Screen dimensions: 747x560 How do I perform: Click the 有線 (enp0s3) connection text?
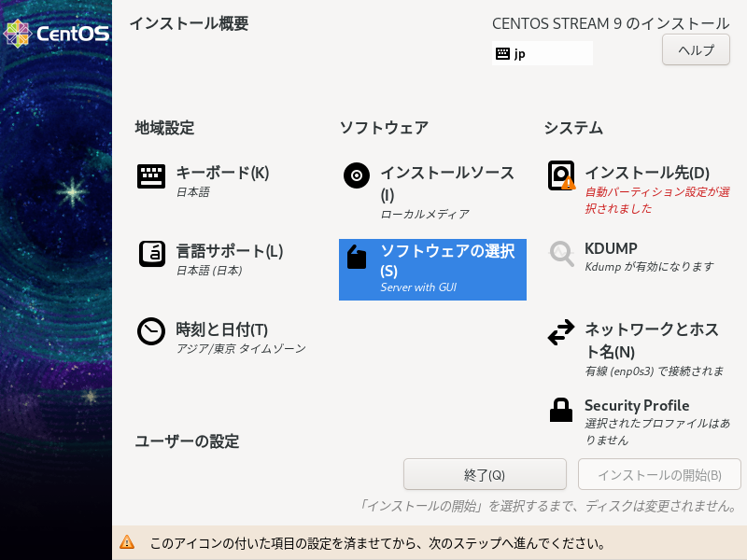[x=655, y=371]
